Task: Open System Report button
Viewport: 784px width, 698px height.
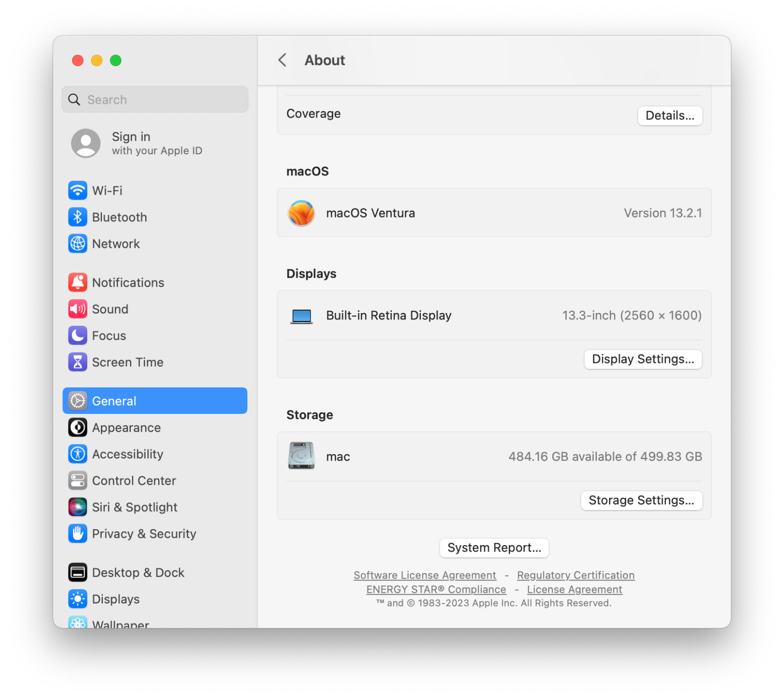Action: click(494, 548)
